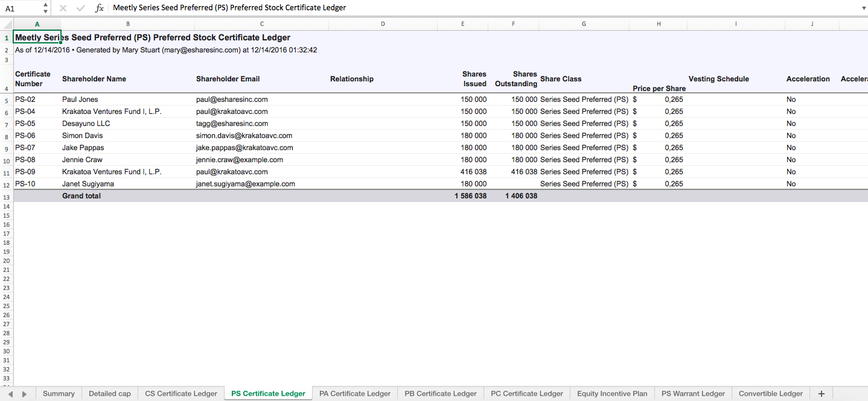Click the Grand total label cell

coord(128,196)
